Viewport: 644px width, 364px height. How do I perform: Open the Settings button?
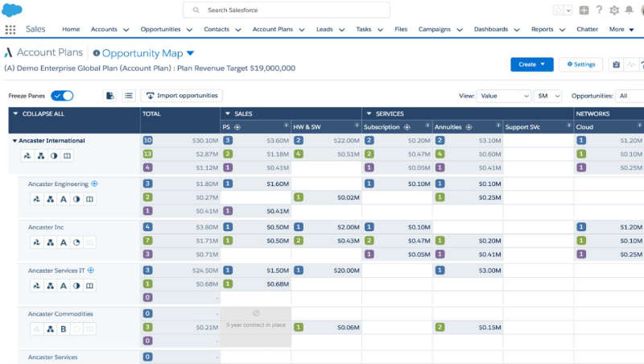point(581,64)
